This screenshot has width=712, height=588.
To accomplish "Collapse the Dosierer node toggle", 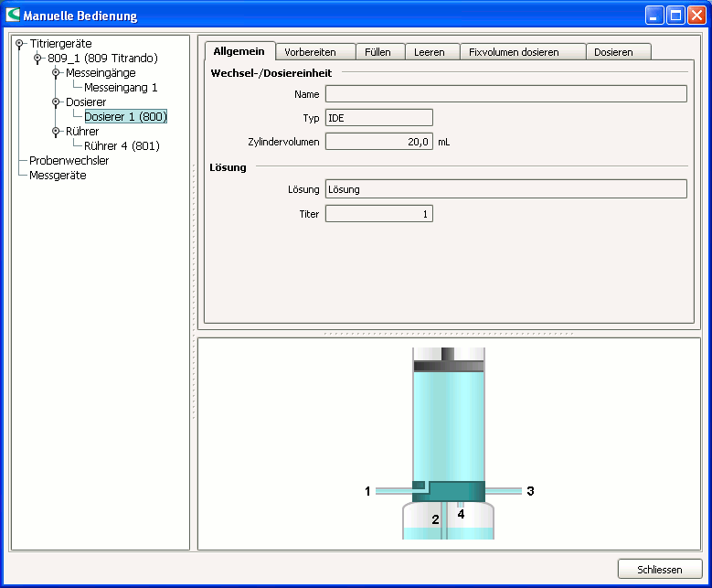I will tap(56, 102).
